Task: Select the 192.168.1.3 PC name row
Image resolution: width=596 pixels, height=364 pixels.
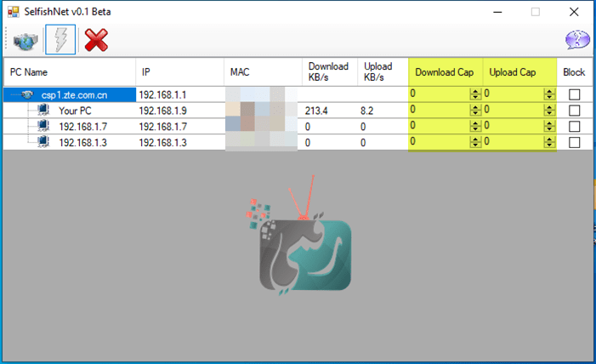Action: click(70, 143)
